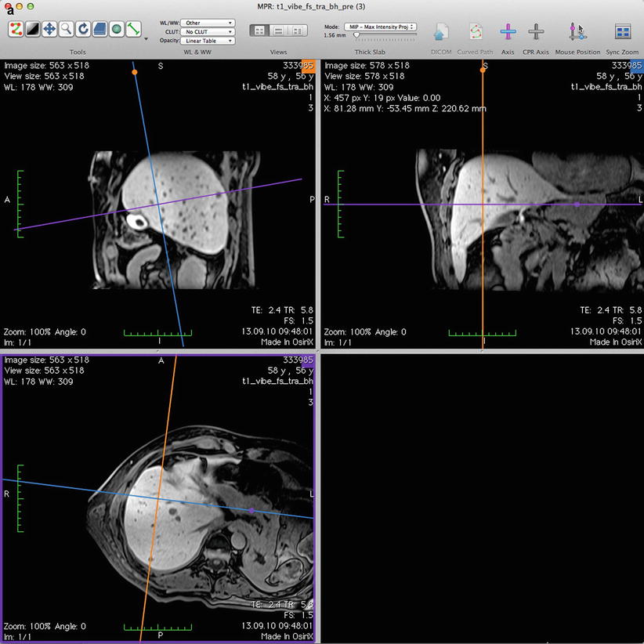This screenshot has width=644, height=644.
Task: Click the Mouse Position icon
Action: point(576,32)
